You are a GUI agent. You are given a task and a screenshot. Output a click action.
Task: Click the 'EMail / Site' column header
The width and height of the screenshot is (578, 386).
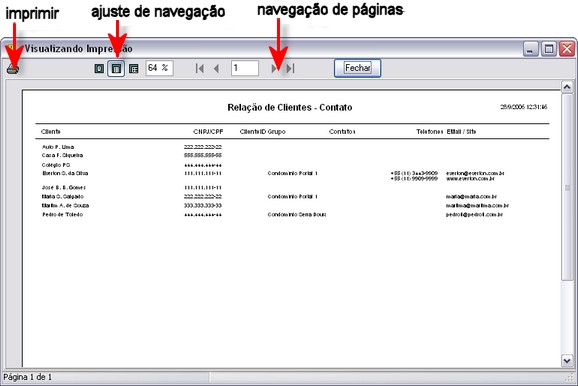click(462, 132)
